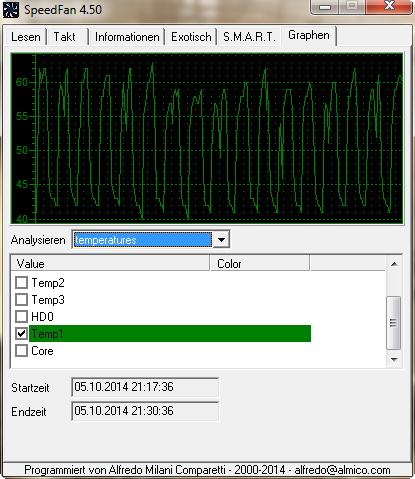This screenshot has width=415, height=479.
Task: Click the Startzeit label
Action: pos(30,388)
